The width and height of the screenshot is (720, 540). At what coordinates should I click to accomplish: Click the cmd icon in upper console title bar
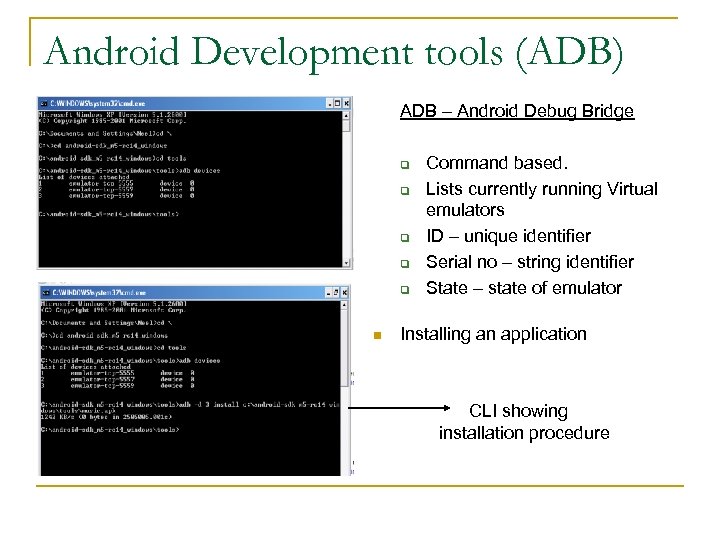[45, 103]
